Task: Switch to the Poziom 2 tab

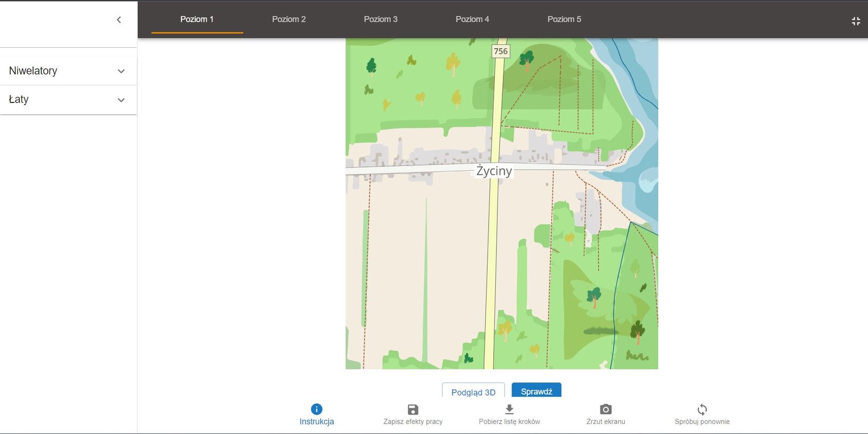Action: pos(289,20)
